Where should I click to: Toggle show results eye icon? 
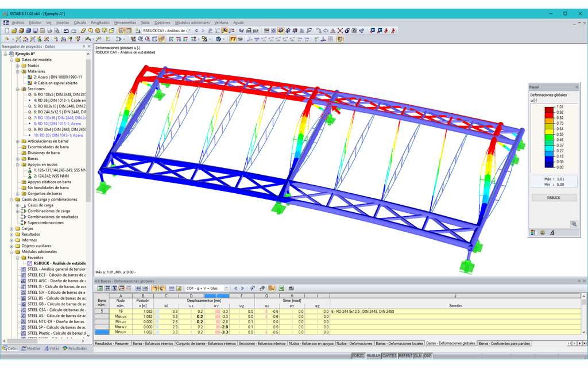[x=225, y=31]
